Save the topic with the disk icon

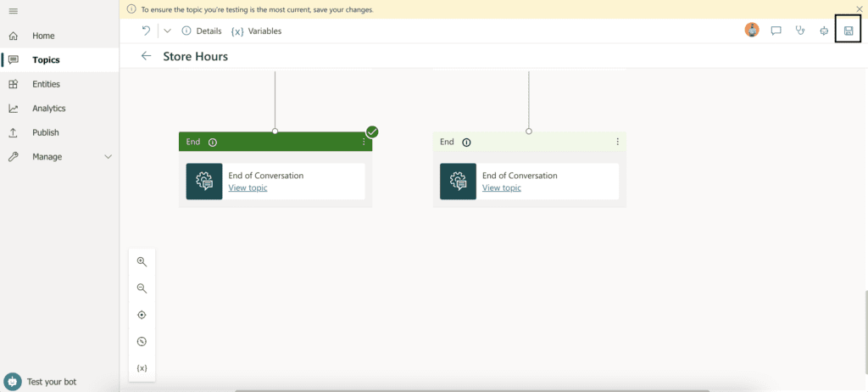tap(848, 31)
